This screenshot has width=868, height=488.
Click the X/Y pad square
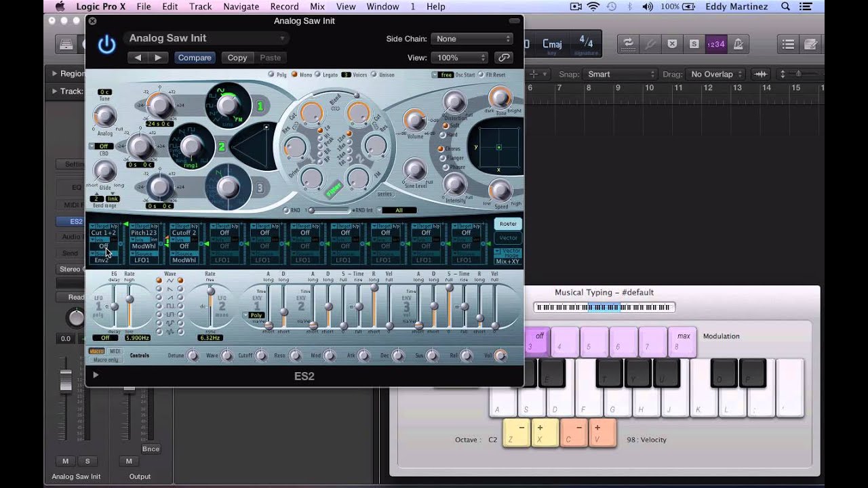[498, 147]
